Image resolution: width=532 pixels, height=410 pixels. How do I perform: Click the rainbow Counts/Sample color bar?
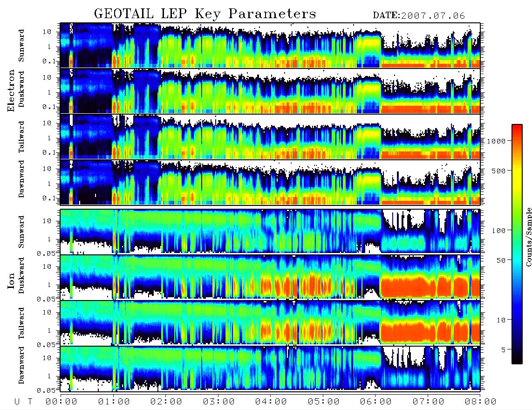pyautogui.click(x=517, y=244)
